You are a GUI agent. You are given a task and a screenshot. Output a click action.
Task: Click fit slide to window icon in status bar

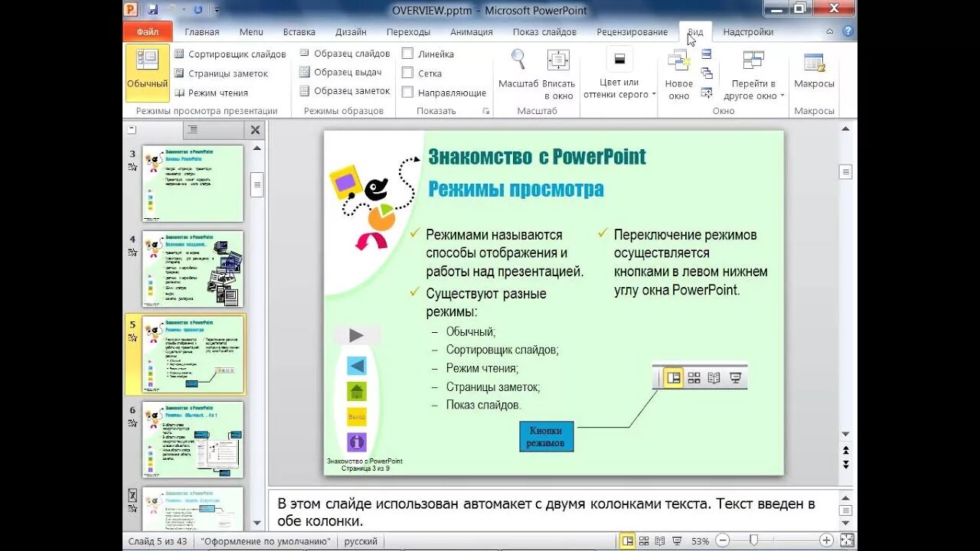(x=846, y=541)
